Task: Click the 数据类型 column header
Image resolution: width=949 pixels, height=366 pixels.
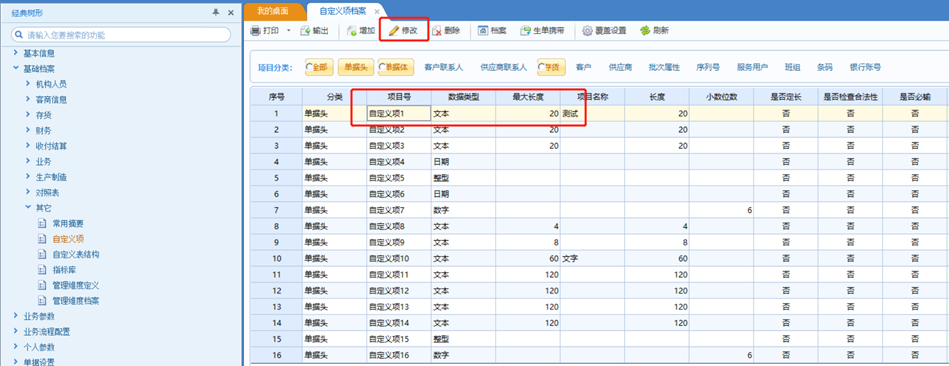Action: [x=463, y=96]
